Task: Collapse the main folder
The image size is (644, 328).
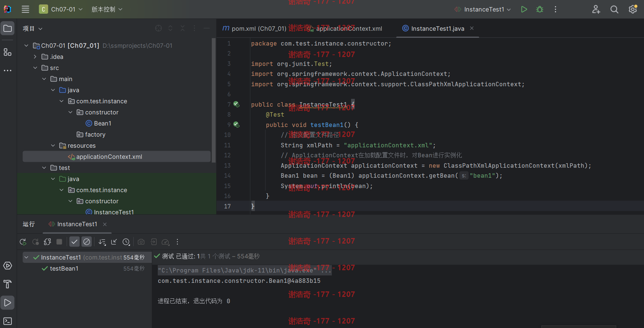Action: coord(44,79)
